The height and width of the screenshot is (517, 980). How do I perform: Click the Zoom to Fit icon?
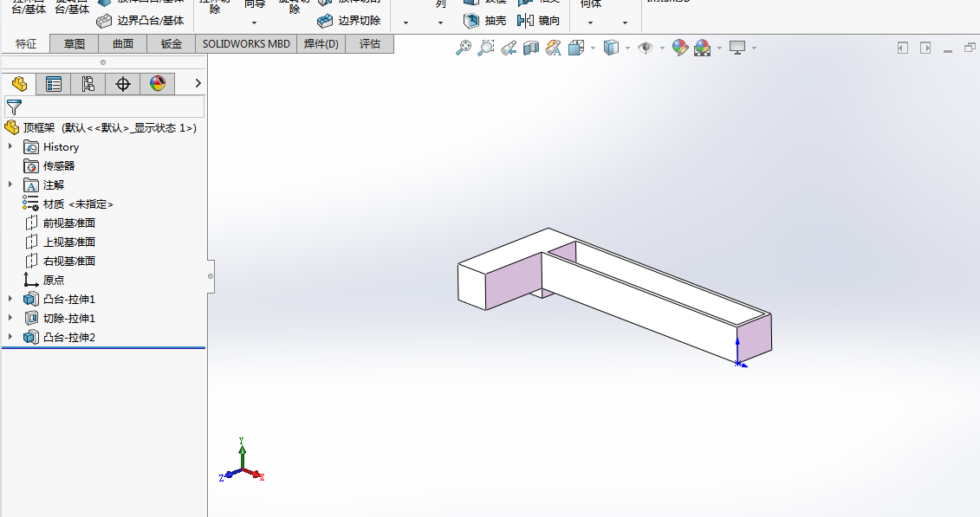[463, 48]
